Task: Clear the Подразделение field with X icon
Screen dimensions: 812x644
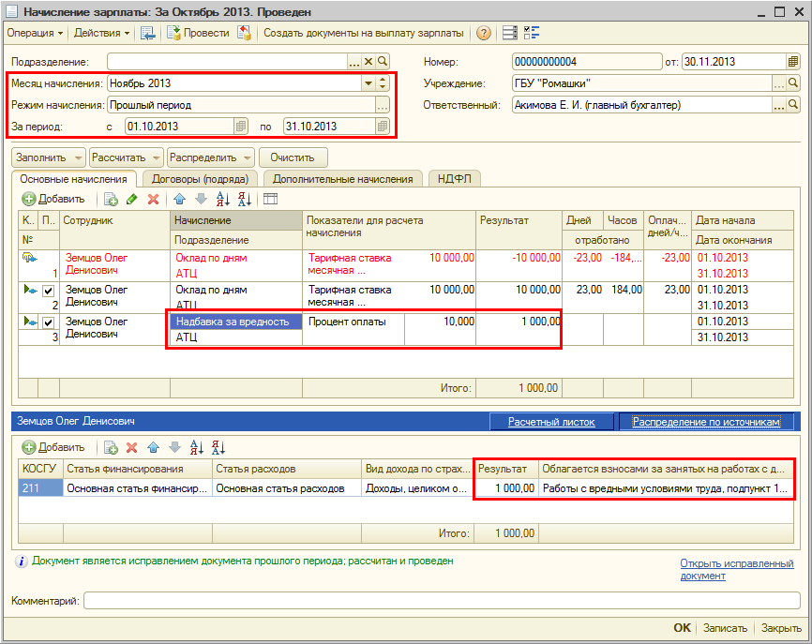Action: (x=368, y=62)
